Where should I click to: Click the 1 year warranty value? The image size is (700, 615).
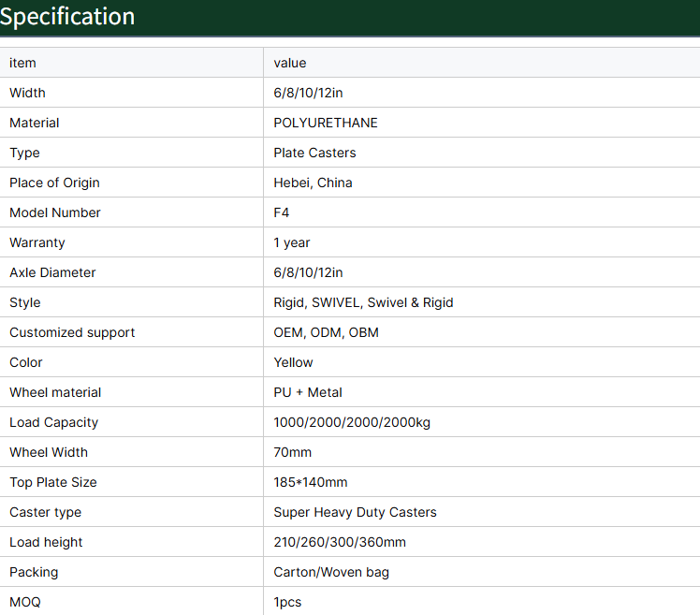[292, 242]
